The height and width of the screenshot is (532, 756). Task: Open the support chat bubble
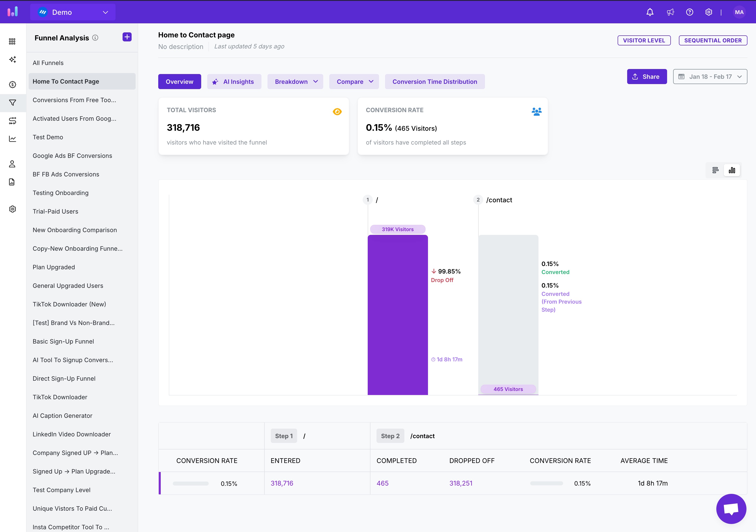[731, 509]
